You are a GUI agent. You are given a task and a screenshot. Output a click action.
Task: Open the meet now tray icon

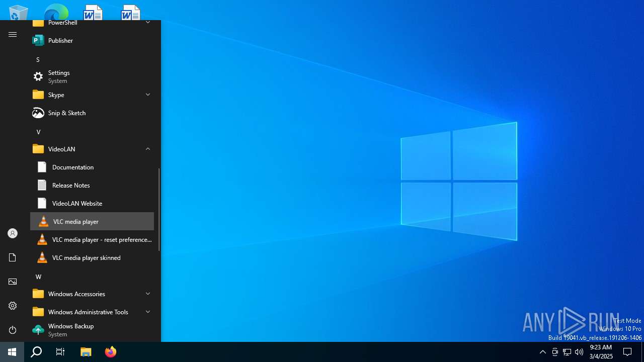point(555,352)
